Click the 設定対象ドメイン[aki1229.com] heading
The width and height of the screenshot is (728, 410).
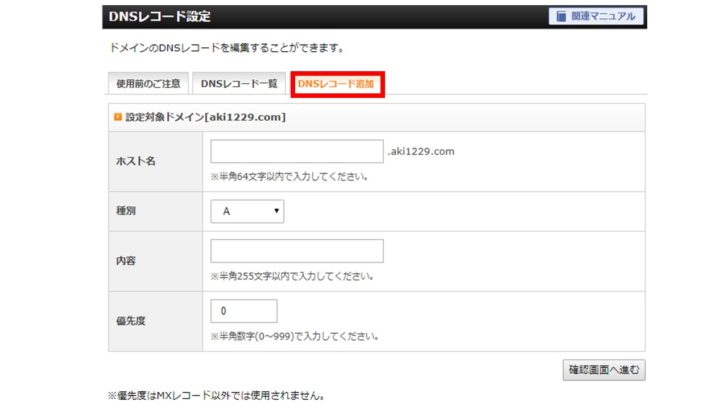click(205, 117)
